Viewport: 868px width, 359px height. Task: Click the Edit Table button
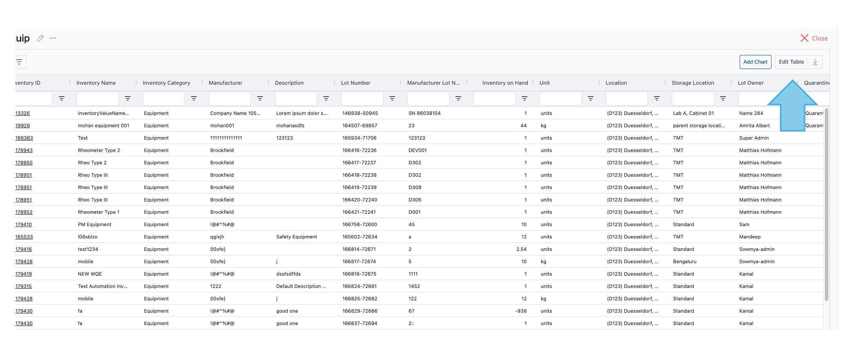point(791,62)
